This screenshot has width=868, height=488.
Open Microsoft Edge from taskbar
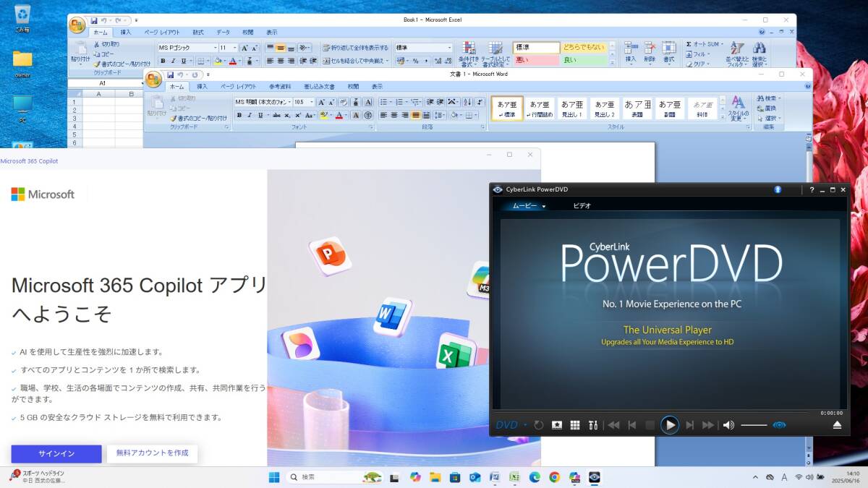[535, 477]
